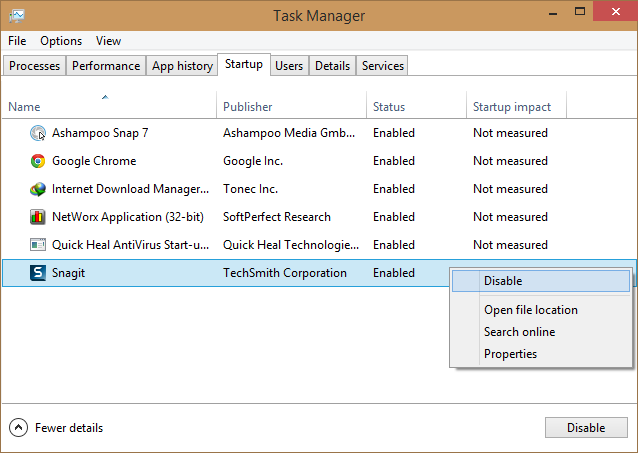
Task: Sort by the Status column header
Action: pos(416,105)
